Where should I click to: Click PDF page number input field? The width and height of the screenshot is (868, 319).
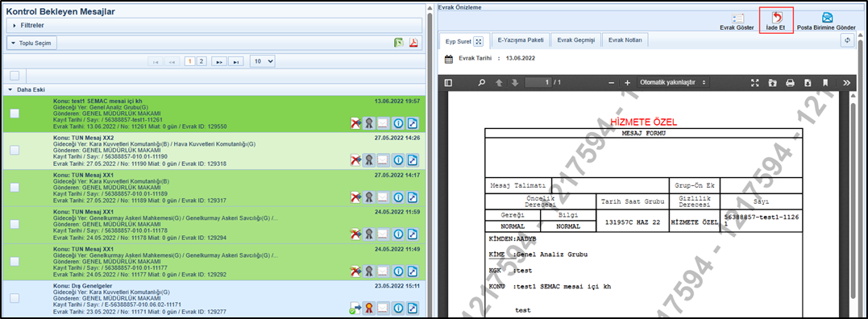click(538, 82)
